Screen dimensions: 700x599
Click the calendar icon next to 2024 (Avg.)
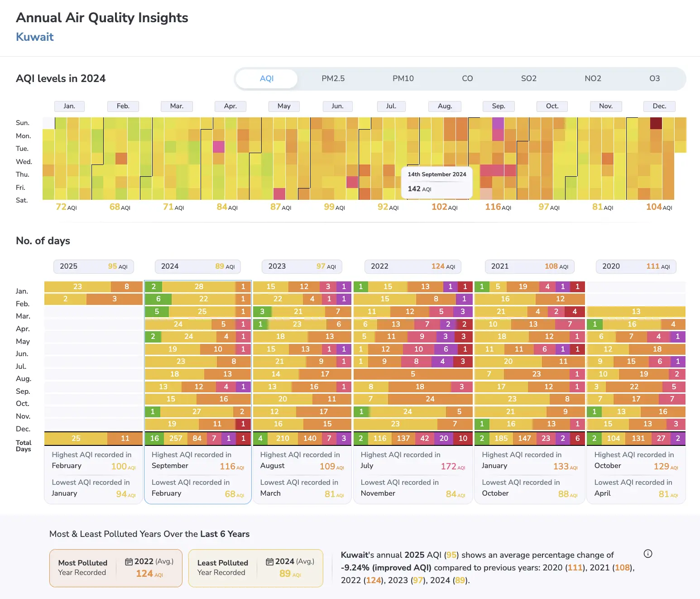coord(270,562)
